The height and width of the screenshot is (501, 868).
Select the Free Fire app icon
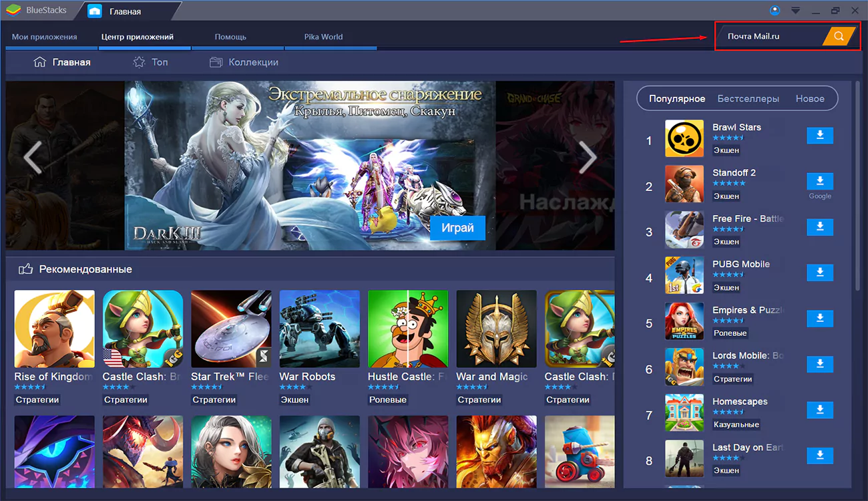684,230
